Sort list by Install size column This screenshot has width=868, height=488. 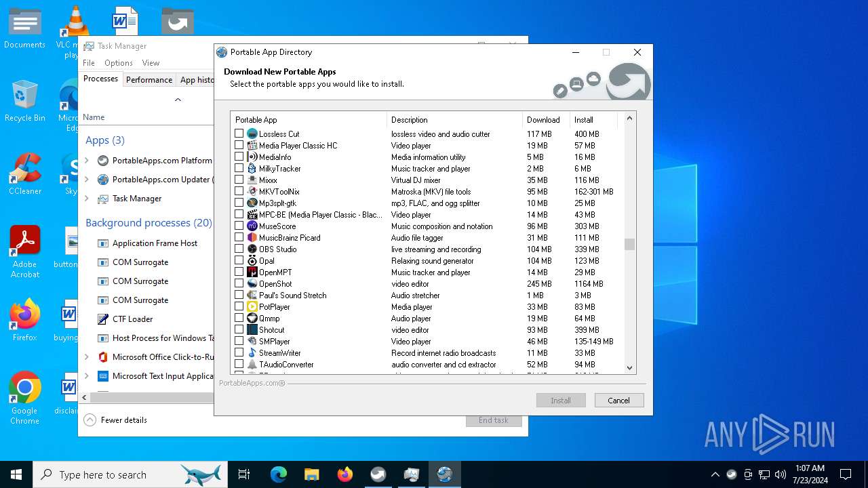(x=593, y=119)
